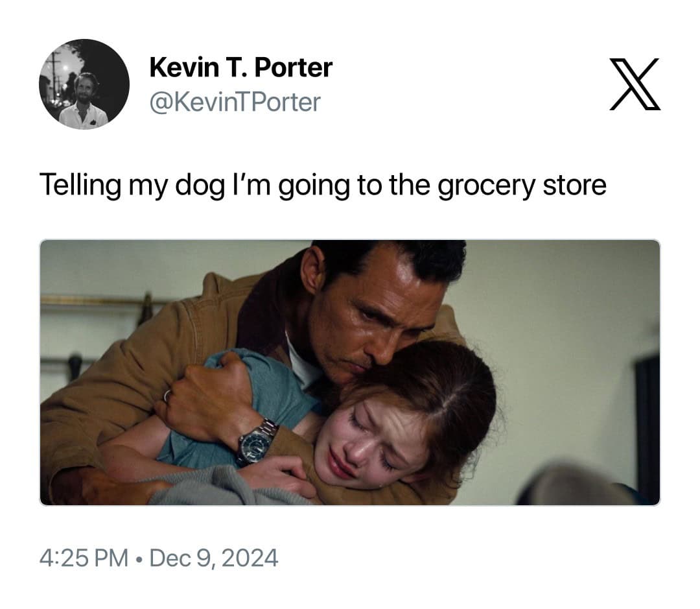Viewport: 700px width, 609px height.
Task: Click the word "grocery" in the tweet
Action: (x=485, y=186)
